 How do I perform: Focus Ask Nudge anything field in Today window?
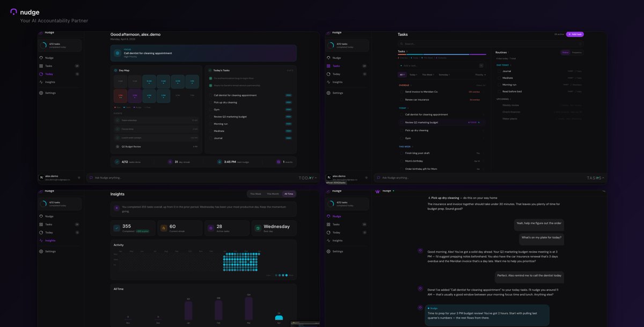(192, 177)
